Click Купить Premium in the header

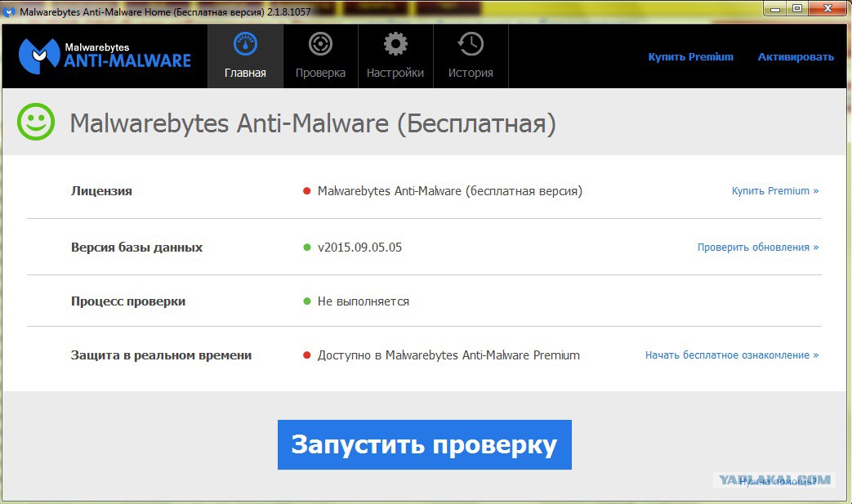coord(690,56)
